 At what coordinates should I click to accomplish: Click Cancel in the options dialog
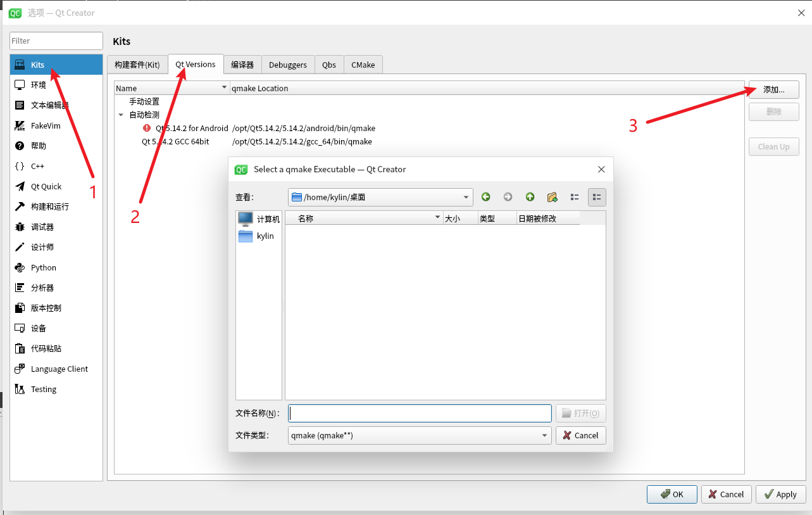click(x=726, y=494)
